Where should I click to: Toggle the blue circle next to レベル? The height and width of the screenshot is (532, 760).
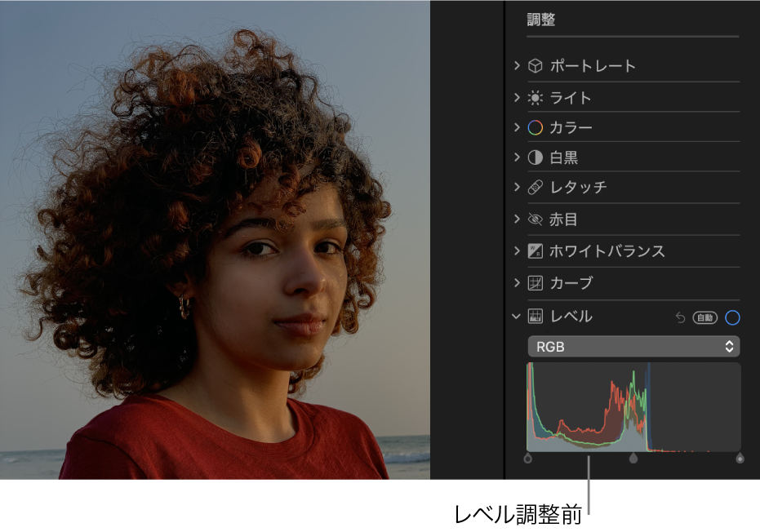click(x=733, y=317)
